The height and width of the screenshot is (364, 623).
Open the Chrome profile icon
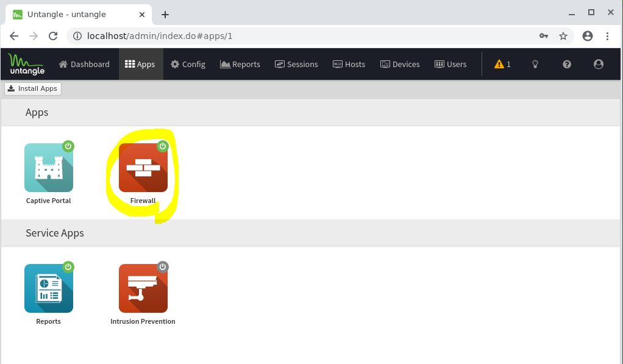(588, 36)
